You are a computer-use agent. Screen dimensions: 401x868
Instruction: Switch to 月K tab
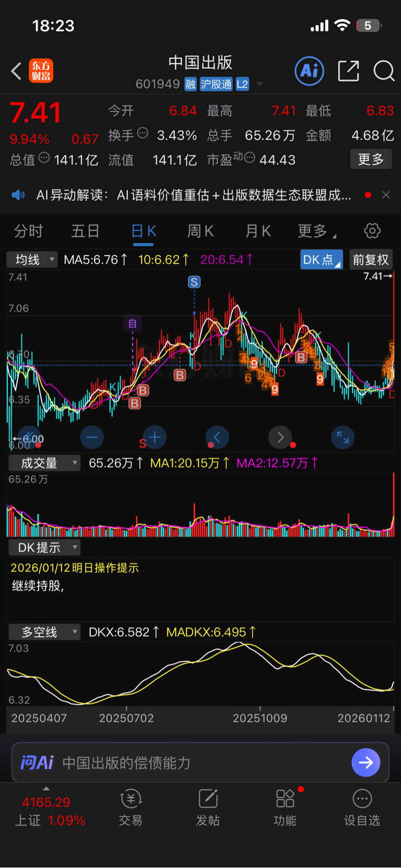258,231
